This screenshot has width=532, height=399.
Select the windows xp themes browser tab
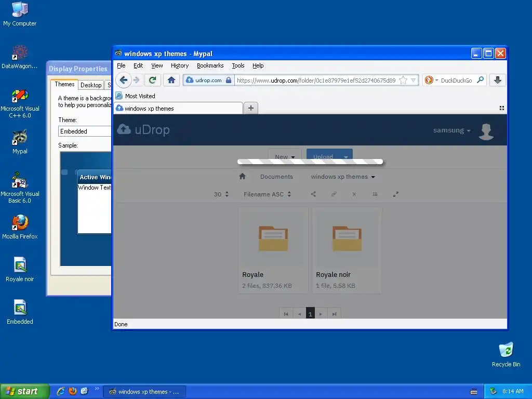pos(179,108)
